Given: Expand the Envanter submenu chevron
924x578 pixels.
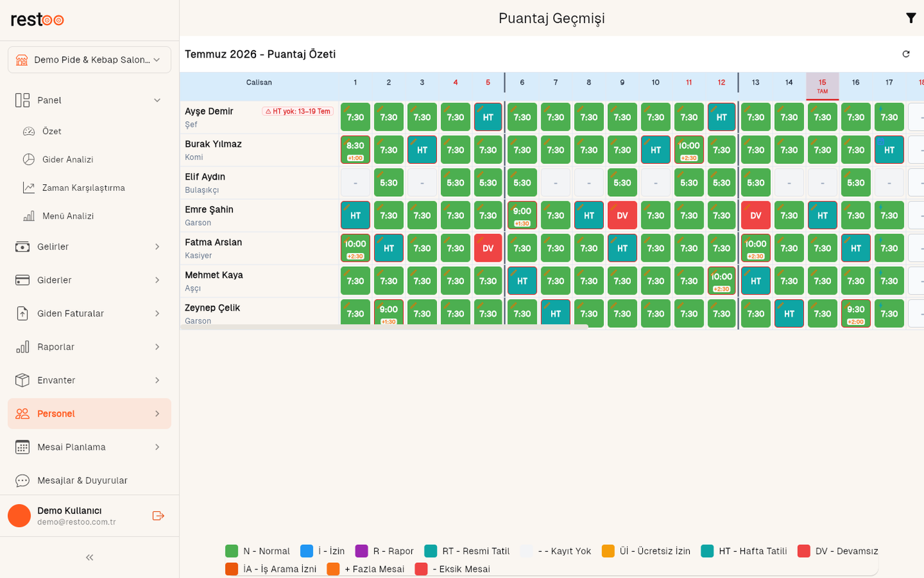Looking at the screenshot, I should pyautogui.click(x=157, y=380).
